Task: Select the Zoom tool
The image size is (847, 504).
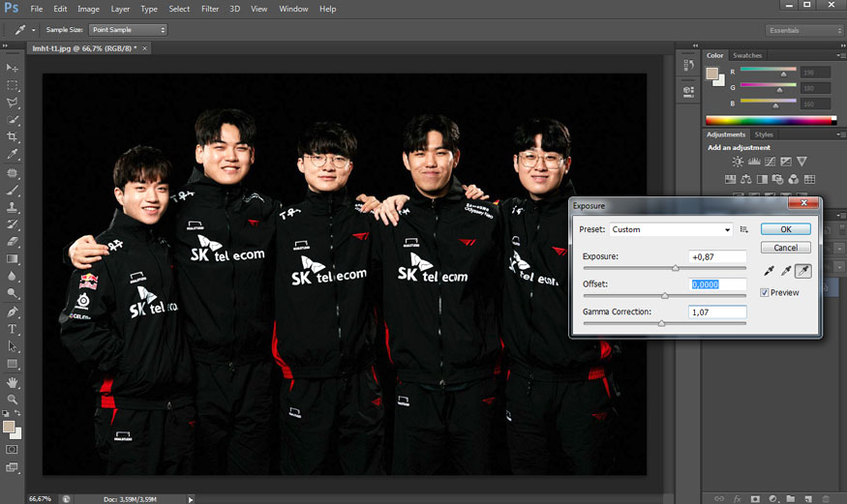Action: point(12,400)
